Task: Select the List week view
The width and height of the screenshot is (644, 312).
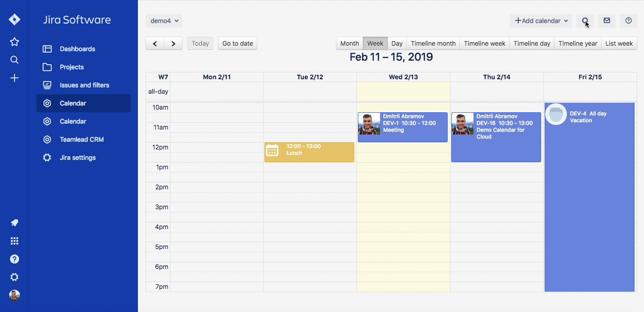Action: [619, 43]
